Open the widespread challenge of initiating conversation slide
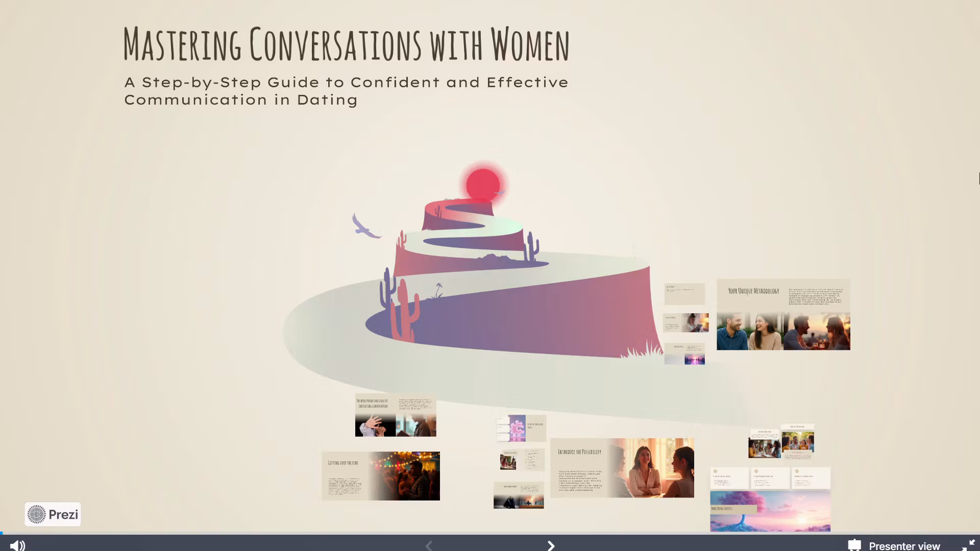 (x=396, y=415)
